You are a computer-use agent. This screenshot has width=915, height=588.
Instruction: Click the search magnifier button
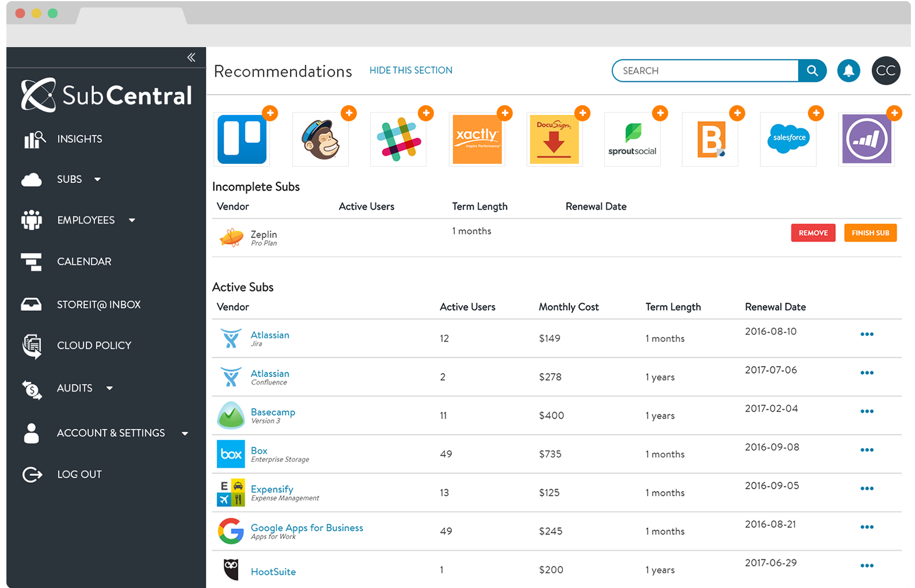tap(812, 71)
